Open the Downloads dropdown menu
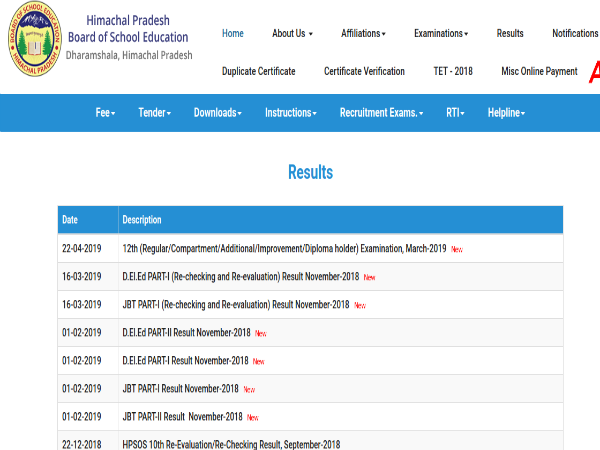Screen dimensions: 600x450 [218, 113]
